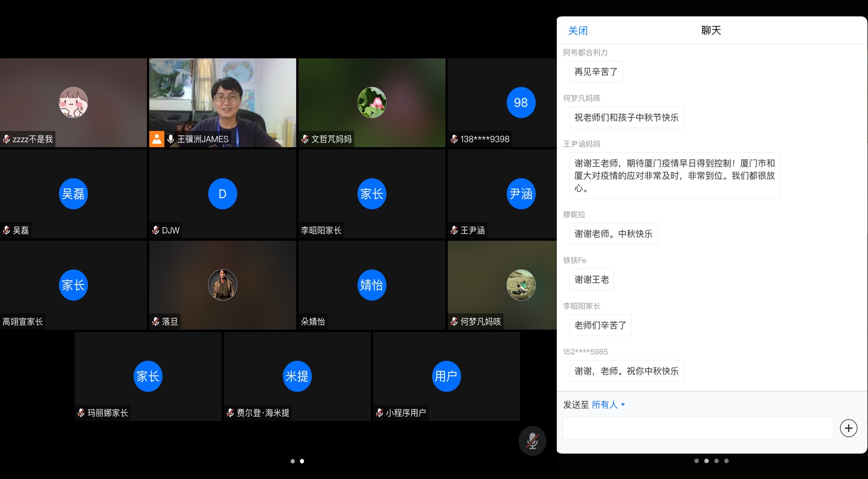The width and height of the screenshot is (868, 479).
Task: Click the plus icon next to message box
Action: click(x=848, y=428)
